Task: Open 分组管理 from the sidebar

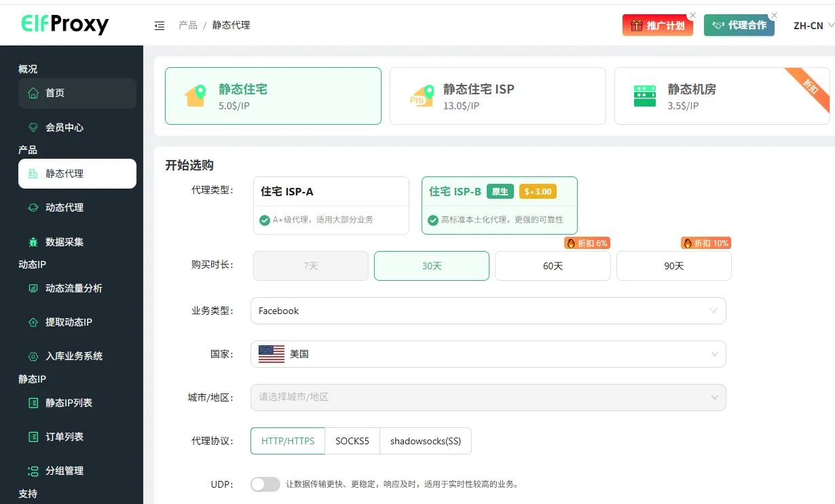Action: 58,470
